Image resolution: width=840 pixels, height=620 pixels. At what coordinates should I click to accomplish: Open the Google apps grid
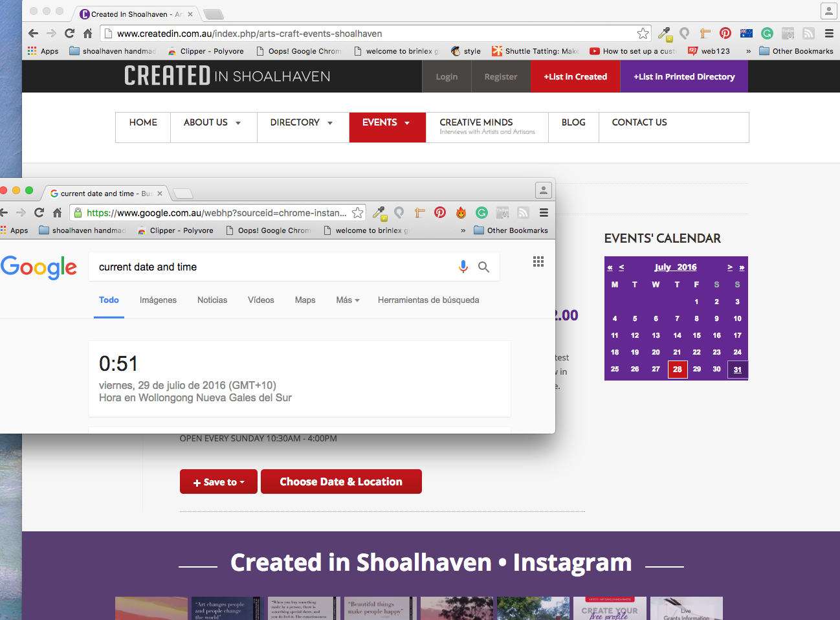(x=538, y=261)
